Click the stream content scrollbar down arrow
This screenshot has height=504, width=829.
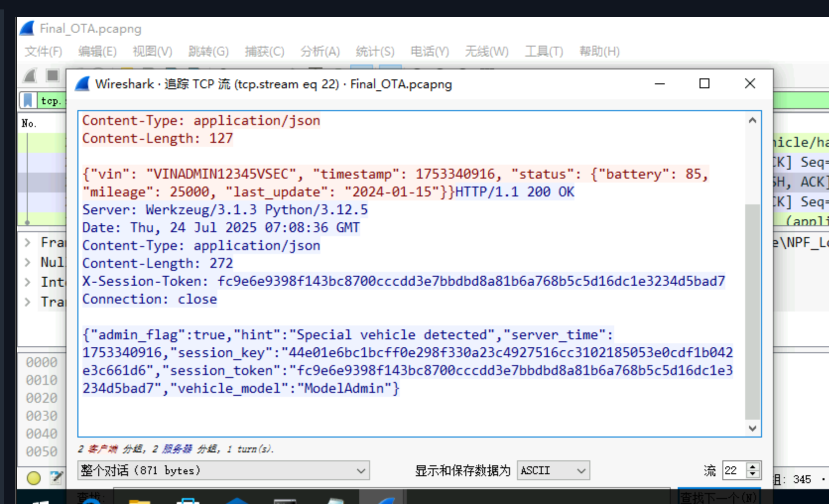[x=753, y=428]
